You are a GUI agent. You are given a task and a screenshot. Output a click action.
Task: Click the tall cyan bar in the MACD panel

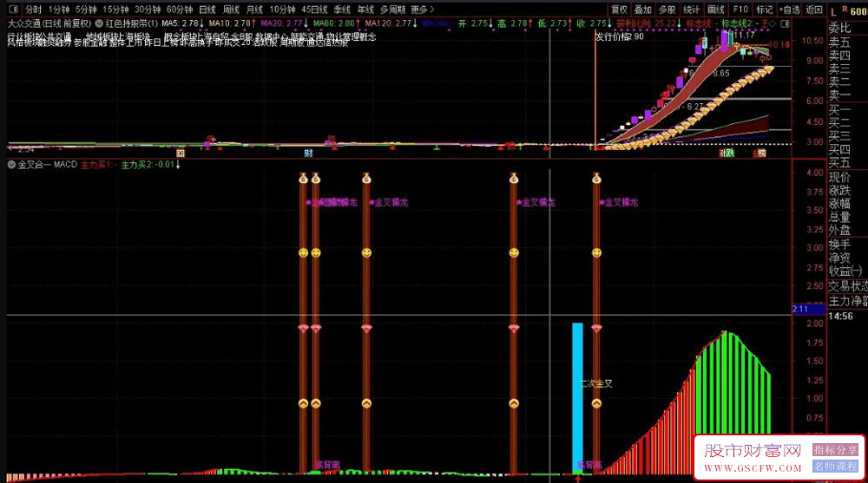(x=577, y=396)
